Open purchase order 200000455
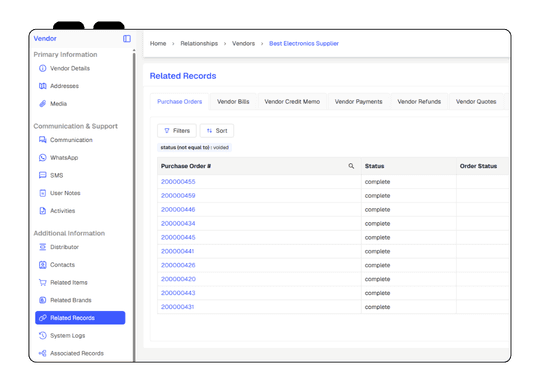The height and width of the screenshot is (384, 540). click(x=178, y=181)
